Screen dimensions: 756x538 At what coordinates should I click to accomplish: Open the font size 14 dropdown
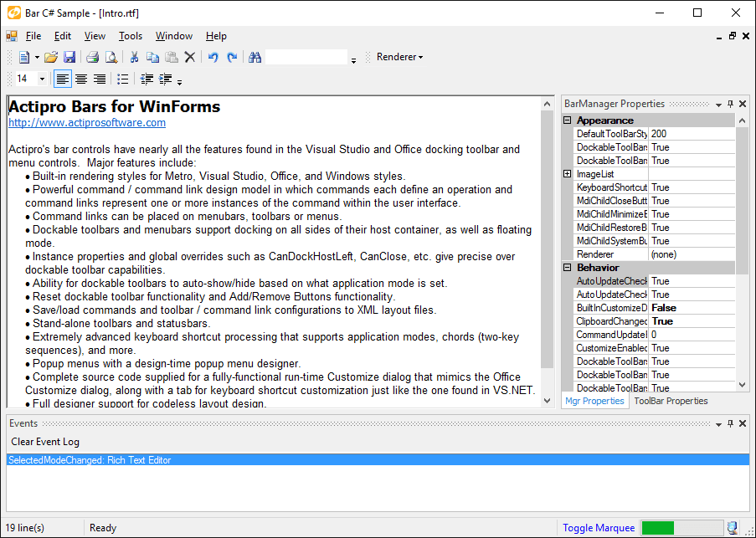click(x=42, y=79)
